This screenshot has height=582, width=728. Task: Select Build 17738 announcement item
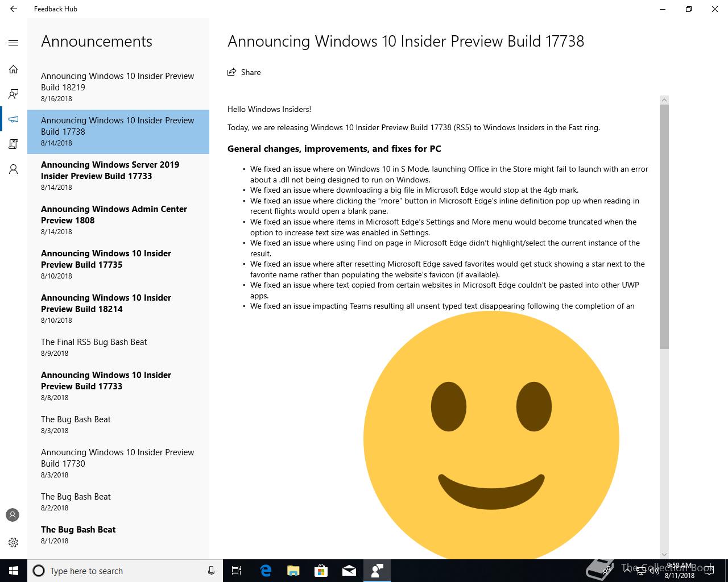[118, 131]
